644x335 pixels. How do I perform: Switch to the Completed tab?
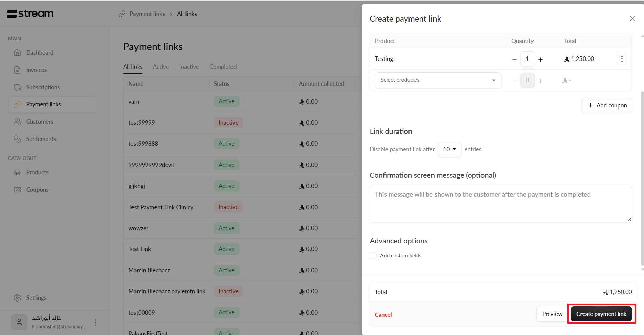pyautogui.click(x=223, y=67)
